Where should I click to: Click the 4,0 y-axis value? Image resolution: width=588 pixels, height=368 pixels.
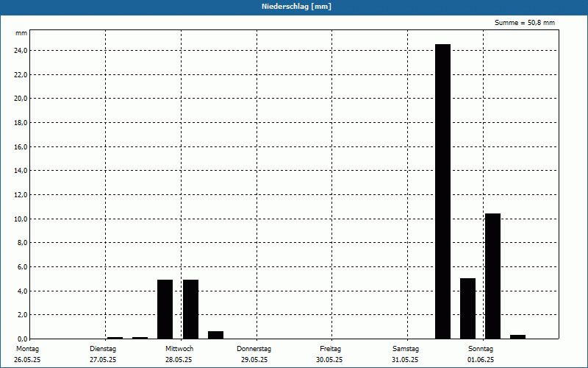[23, 291]
